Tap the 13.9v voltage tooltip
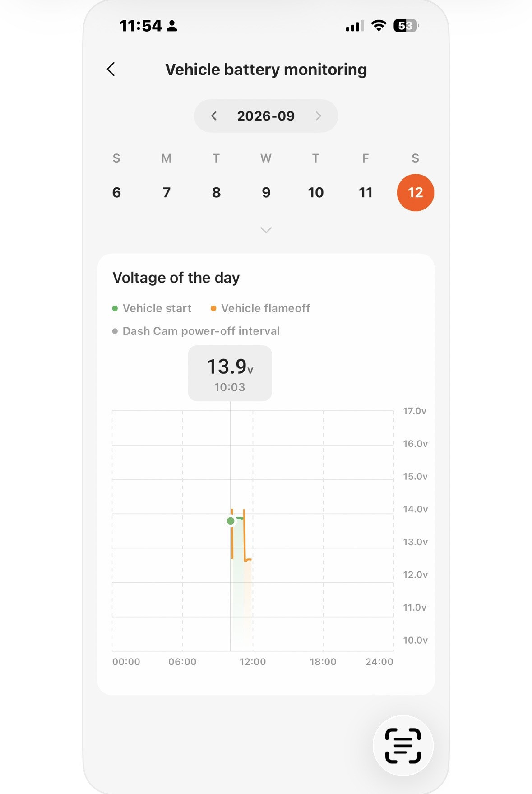The width and height of the screenshot is (532, 794). click(230, 373)
